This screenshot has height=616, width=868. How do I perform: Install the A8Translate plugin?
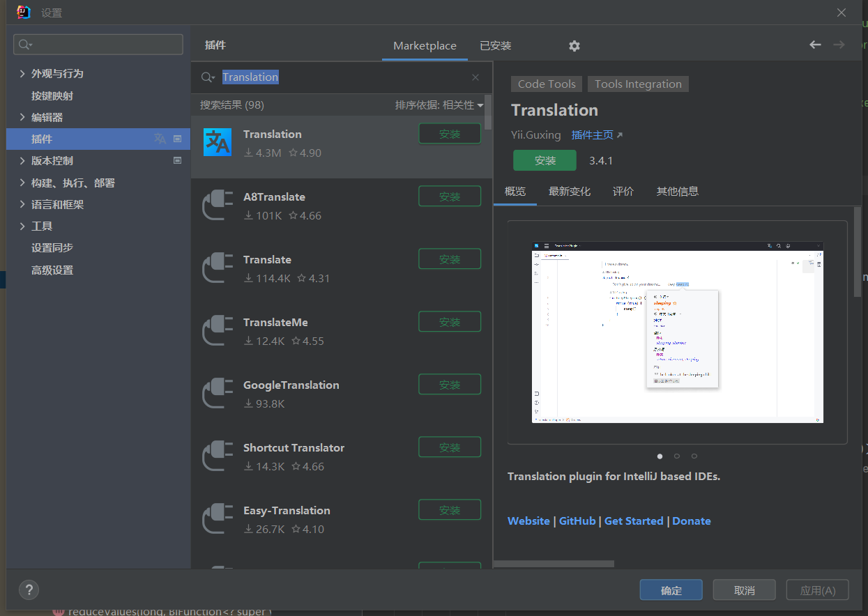[x=450, y=197]
